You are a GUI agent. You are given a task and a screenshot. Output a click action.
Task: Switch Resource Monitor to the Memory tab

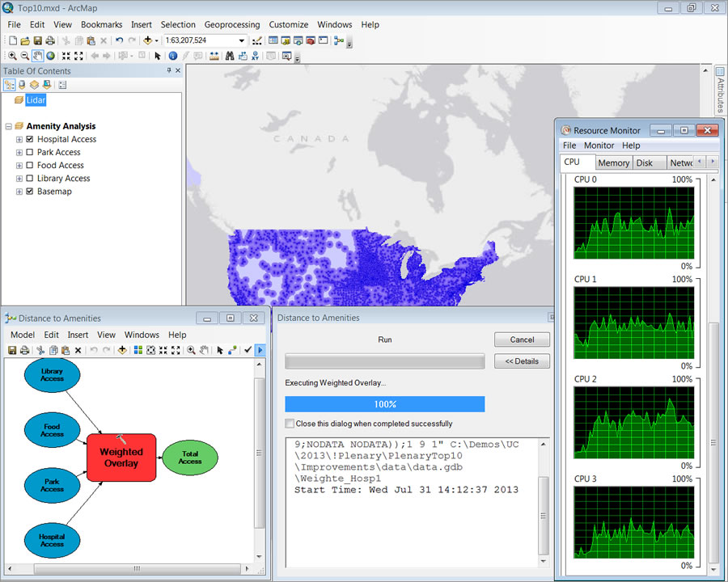click(613, 162)
